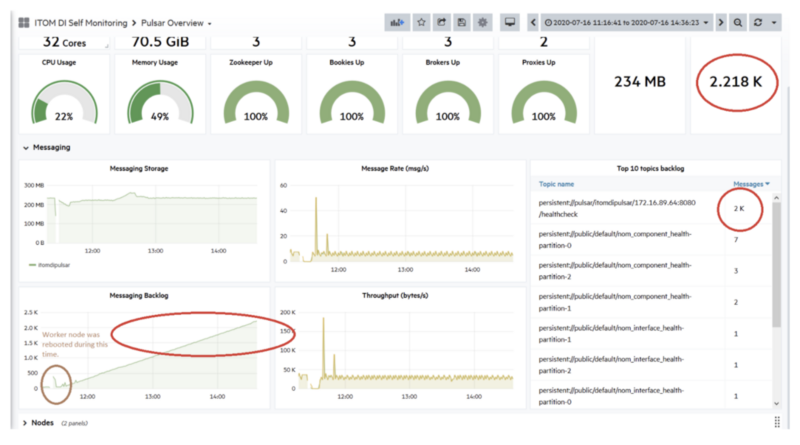This screenshot has height=445, width=800.
Task: Zoom out time range magnifier icon
Action: (x=738, y=22)
